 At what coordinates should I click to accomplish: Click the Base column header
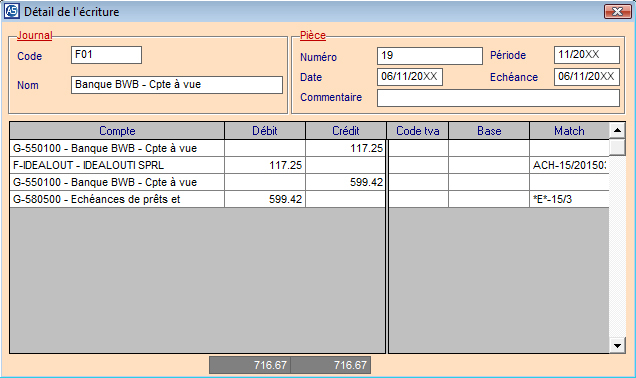pos(489,131)
